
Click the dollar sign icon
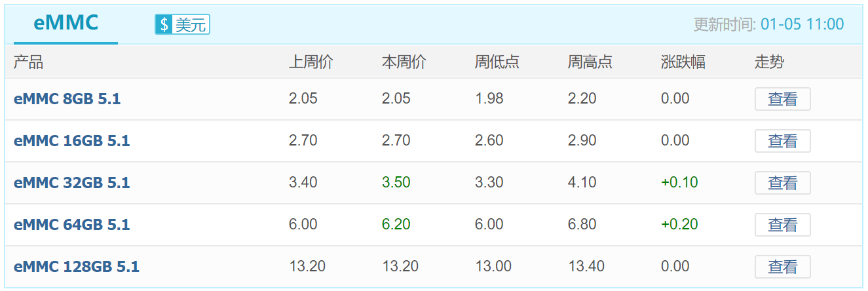163,25
